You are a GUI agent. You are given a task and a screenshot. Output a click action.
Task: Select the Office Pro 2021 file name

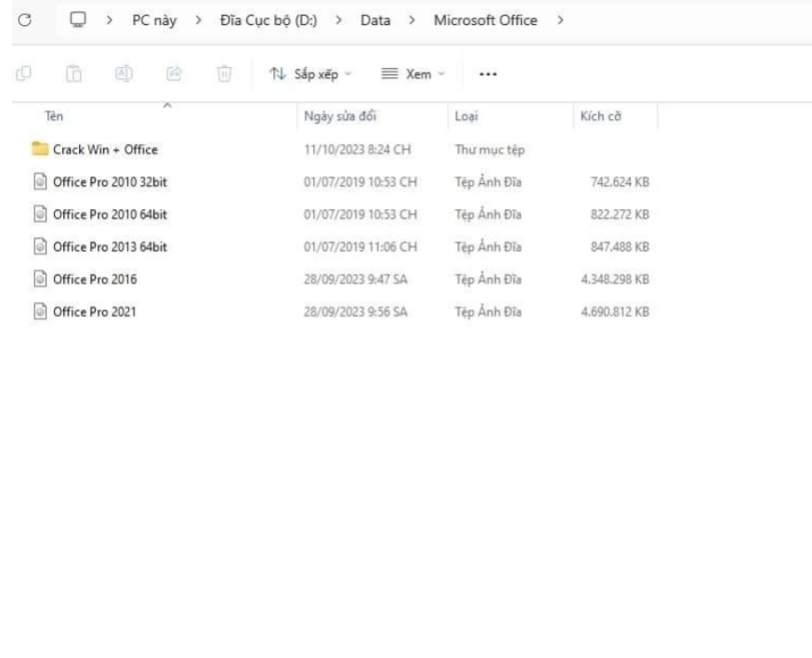click(x=94, y=311)
